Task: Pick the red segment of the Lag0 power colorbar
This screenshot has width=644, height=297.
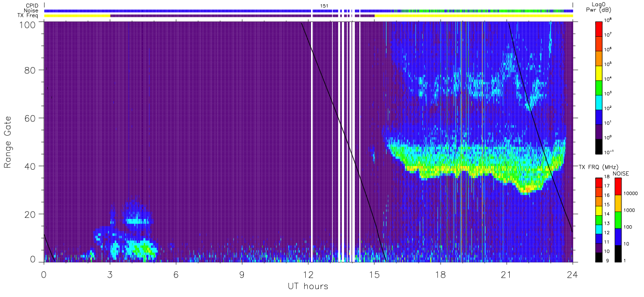Action: [599, 28]
